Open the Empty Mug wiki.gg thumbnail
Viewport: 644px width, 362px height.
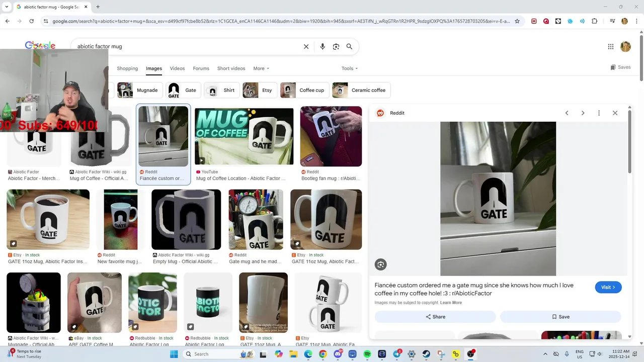(186, 220)
